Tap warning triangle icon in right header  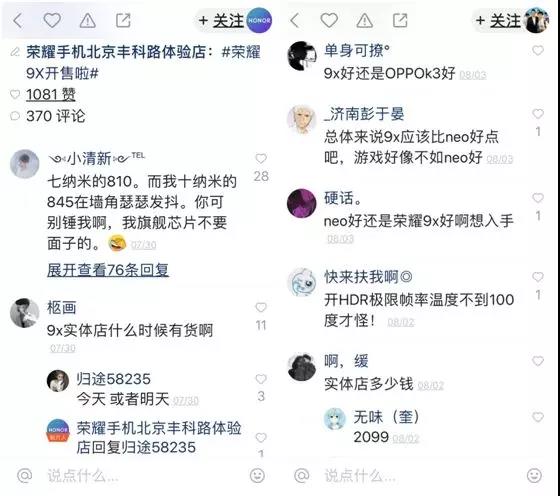pyautogui.click(x=365, y=21)
